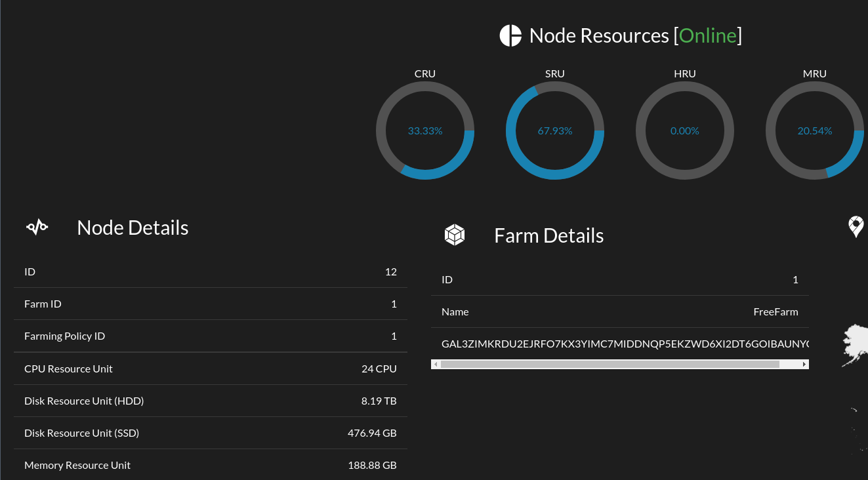The image size is (868, 480).
Task: Click the left arrow of the farm address scrollbar
Action: coord(436,364)
